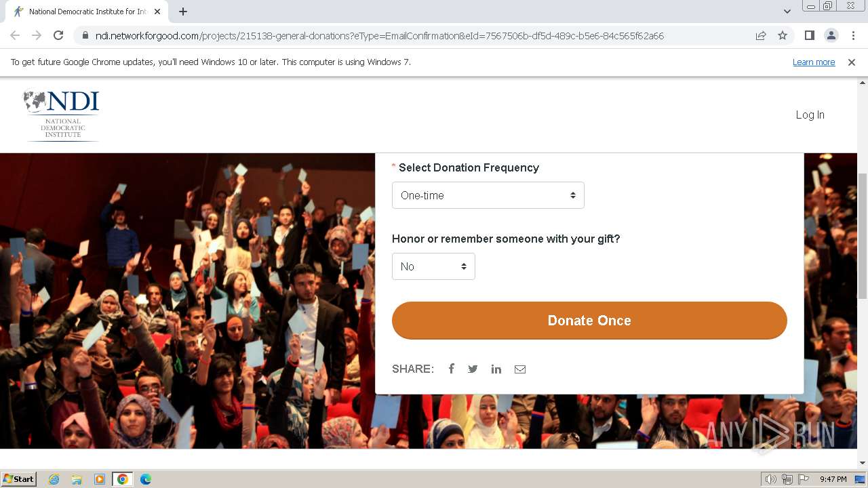Image resolution: width=868 pixels, height=488 pixels.
Task: Share the donation page on Twitter
Action: pos(473,369)
